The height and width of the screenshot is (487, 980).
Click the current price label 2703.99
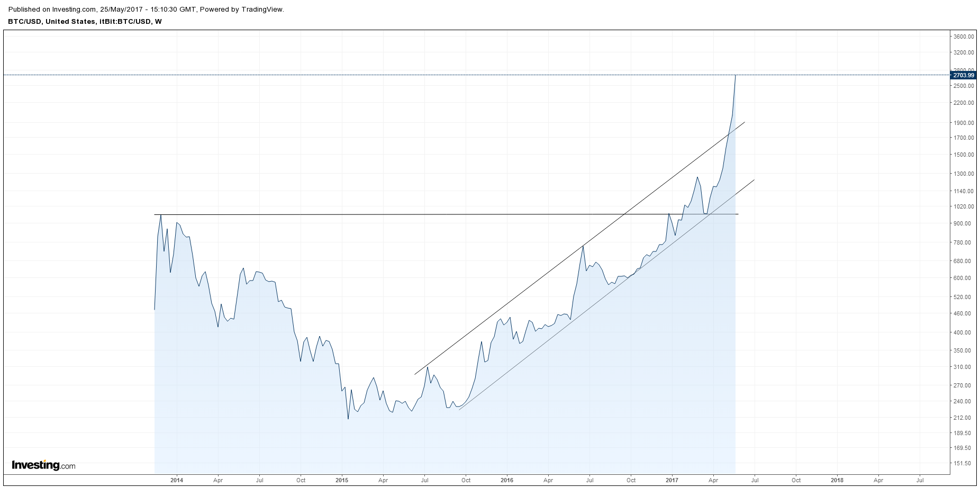964,75
